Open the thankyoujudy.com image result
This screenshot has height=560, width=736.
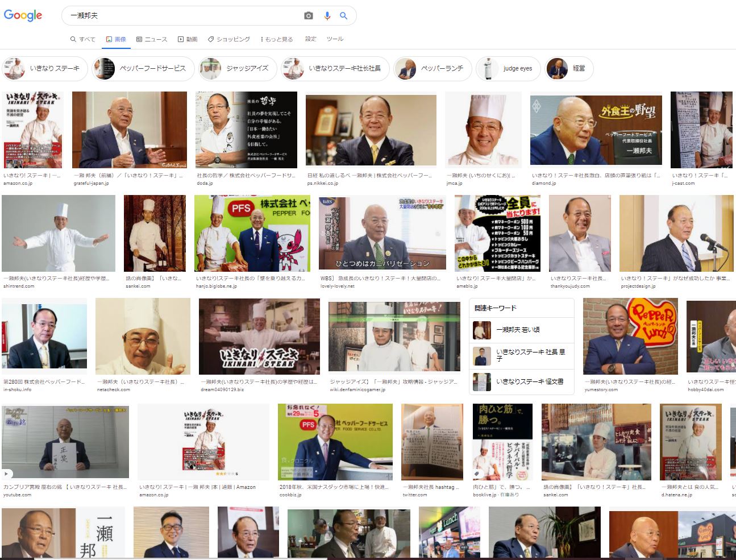pyautogui.click(x=580, y=233)
